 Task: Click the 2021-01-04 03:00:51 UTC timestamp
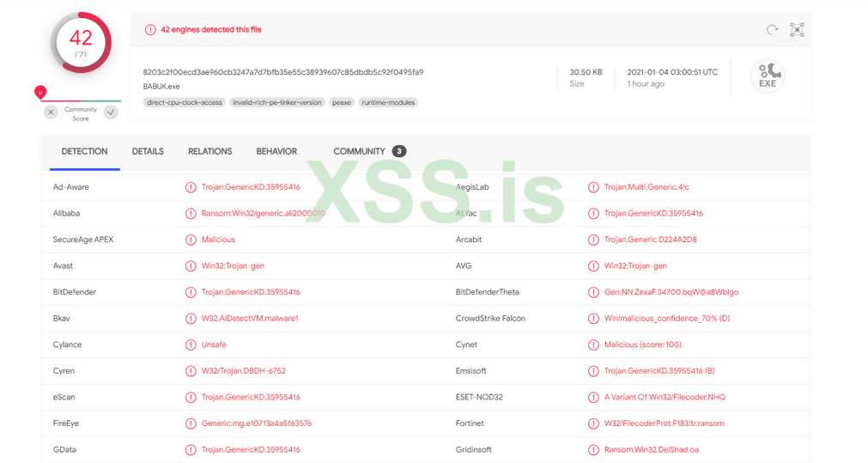pos(672,72)
